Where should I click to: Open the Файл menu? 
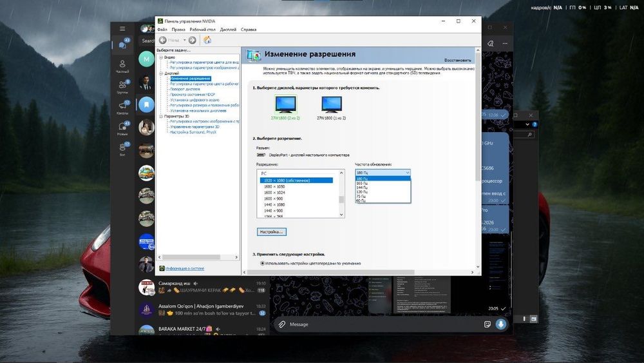(x=162, y=30)
